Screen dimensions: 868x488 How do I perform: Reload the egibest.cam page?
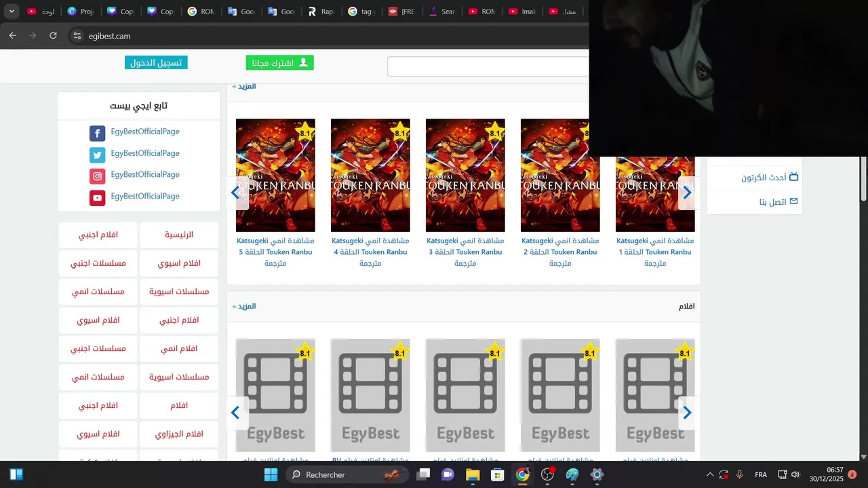53,35
